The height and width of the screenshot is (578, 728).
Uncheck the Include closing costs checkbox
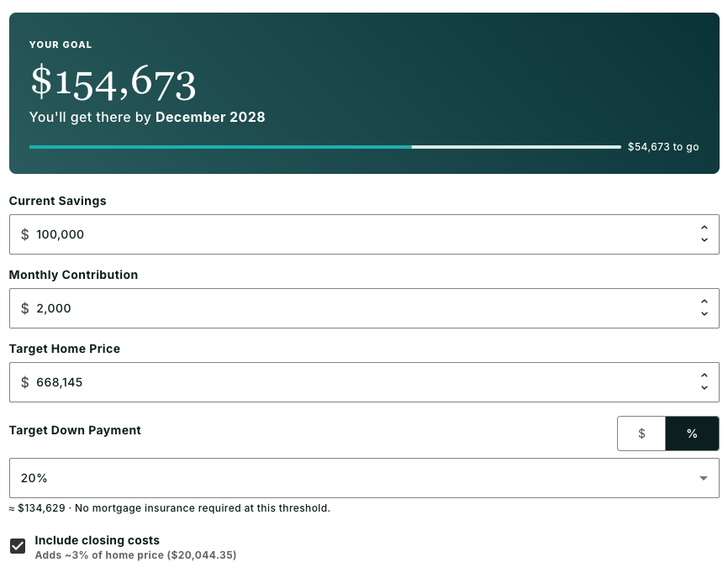coord(18,546)
